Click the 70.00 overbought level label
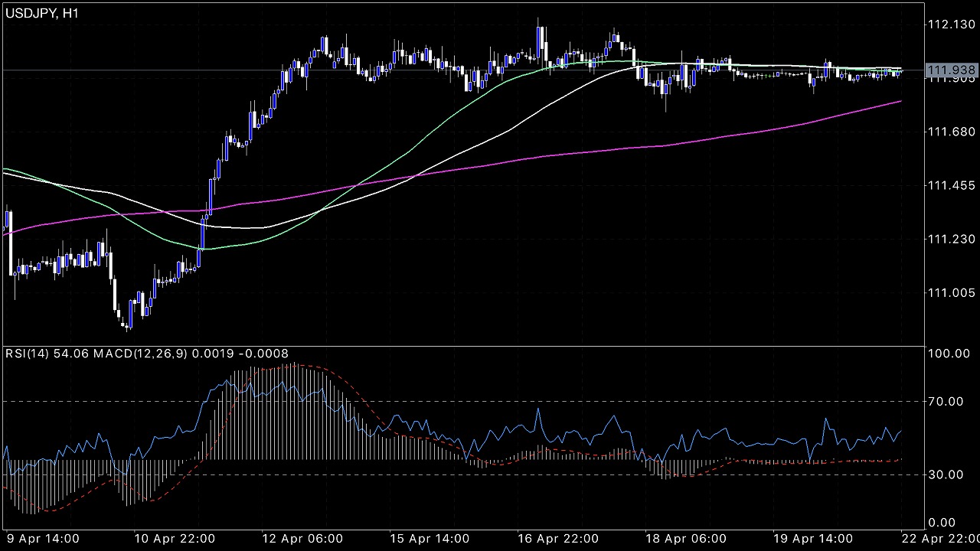The width and height of the screenshot is (980, 551). [946, 401]
